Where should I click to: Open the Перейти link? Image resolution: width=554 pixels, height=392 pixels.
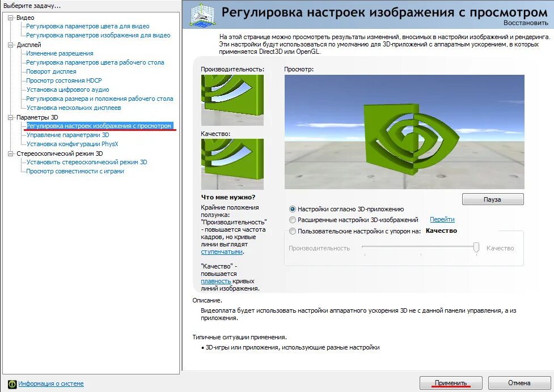point(442,219)
